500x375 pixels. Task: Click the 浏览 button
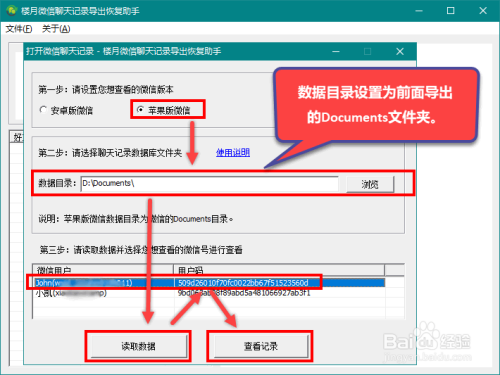370,184
